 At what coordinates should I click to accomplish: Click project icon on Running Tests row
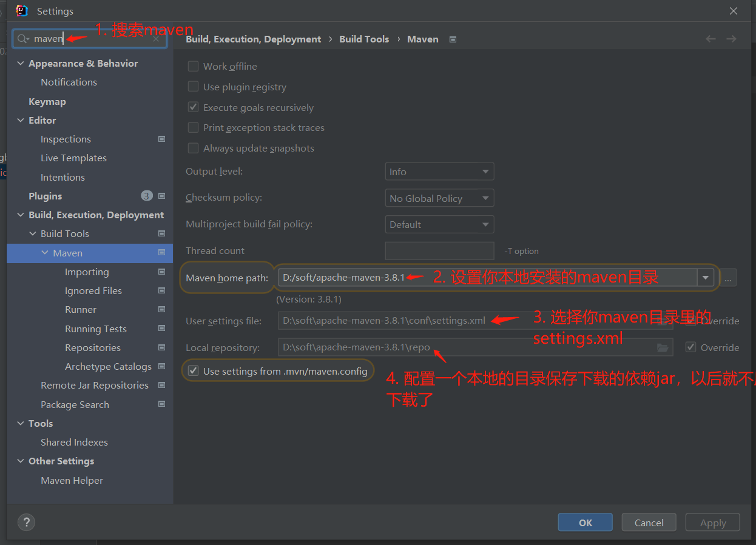click(x=161, y=329)
